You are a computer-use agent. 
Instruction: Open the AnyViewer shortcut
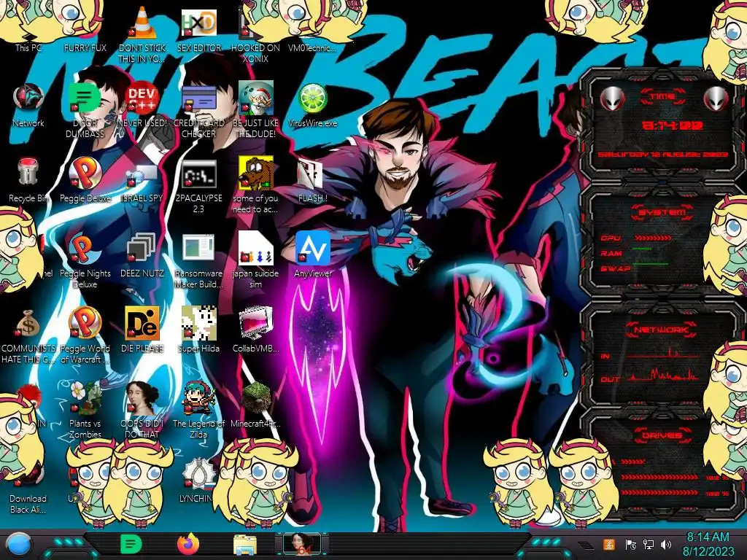pos(312,254)
